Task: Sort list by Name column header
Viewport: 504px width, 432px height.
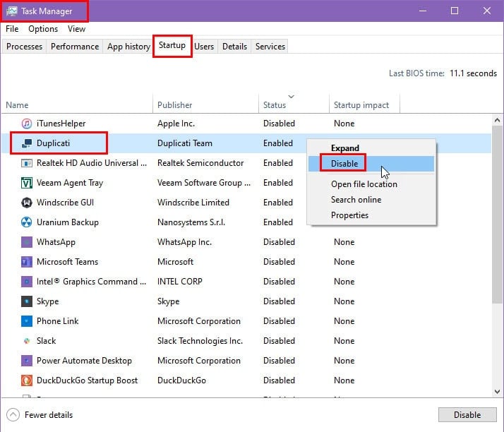Action: point(77,105)
